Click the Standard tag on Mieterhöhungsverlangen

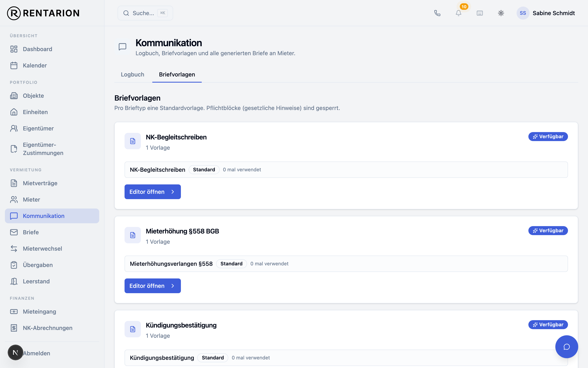pyautogui.click(x=231, y=264)
